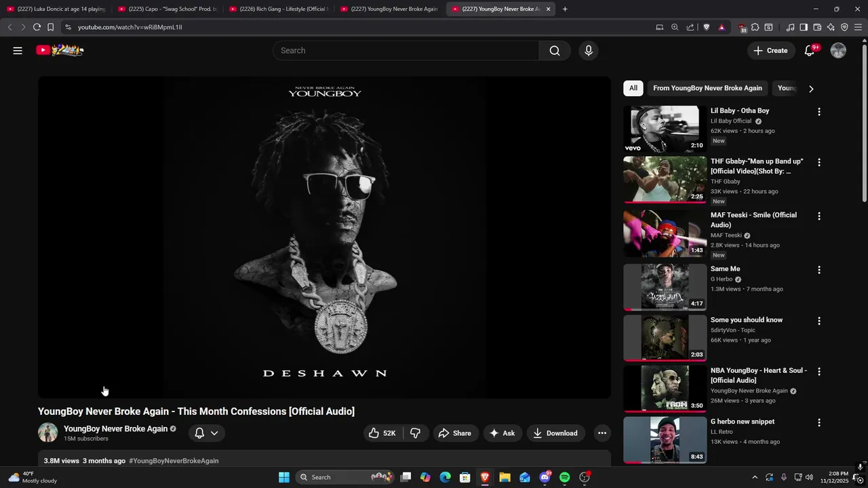Open the account avatar menu
Screen dimensions: 868x488
point(838,51)
